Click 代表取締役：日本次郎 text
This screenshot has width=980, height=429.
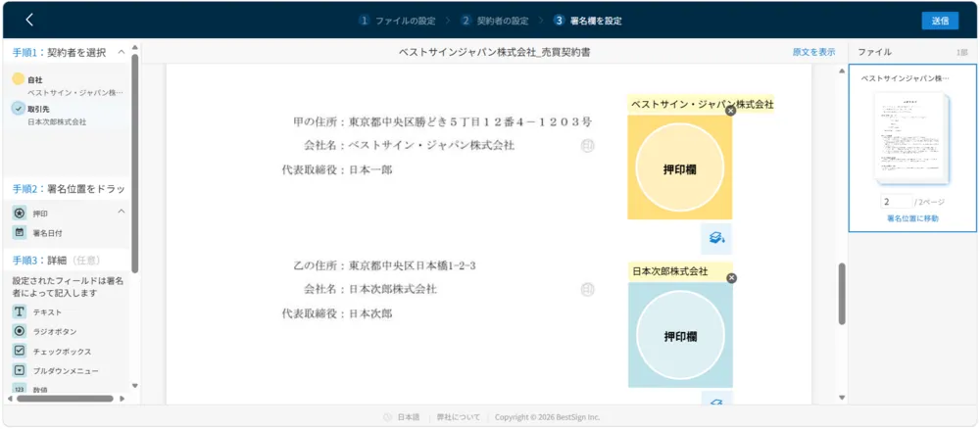click(x=337, y=313)
